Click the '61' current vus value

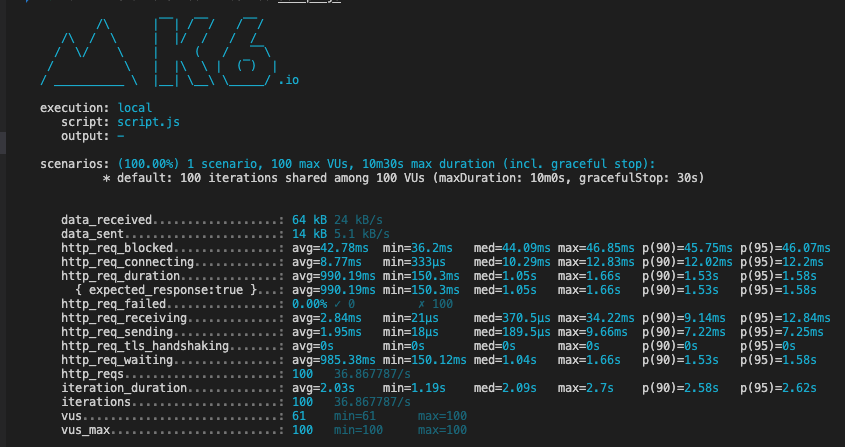point(299,416)
